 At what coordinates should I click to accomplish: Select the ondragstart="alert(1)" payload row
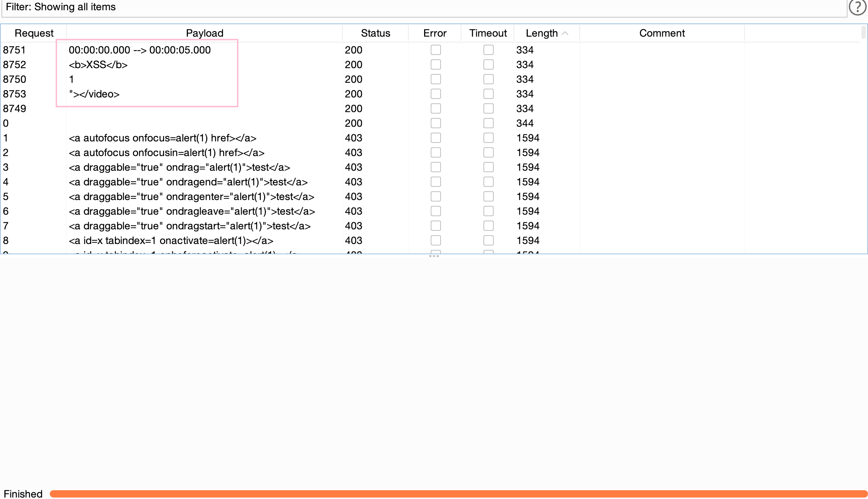click(x=190, y=226)
